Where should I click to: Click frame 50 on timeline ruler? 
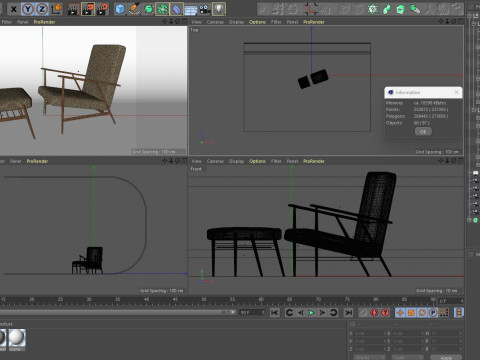tap(204, 299)
